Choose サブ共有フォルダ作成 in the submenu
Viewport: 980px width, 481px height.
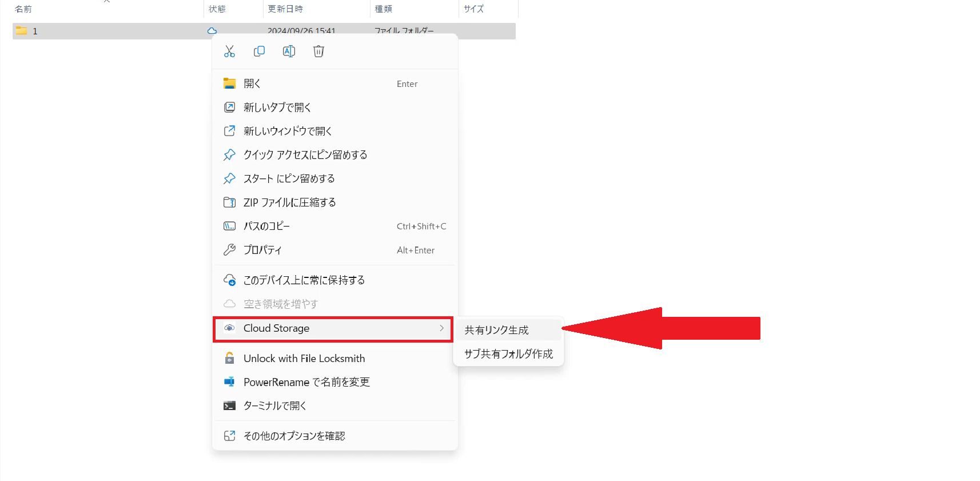(508, 354)
